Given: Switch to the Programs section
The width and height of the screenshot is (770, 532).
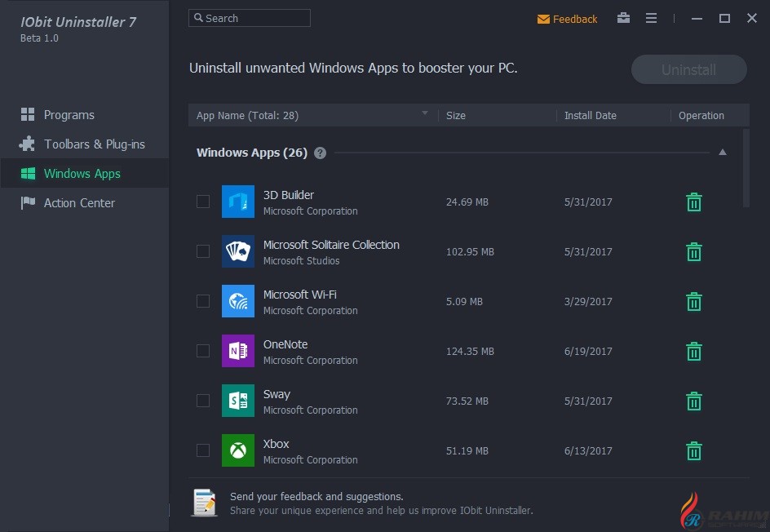Looking at the screenshot, I should 69,115.
